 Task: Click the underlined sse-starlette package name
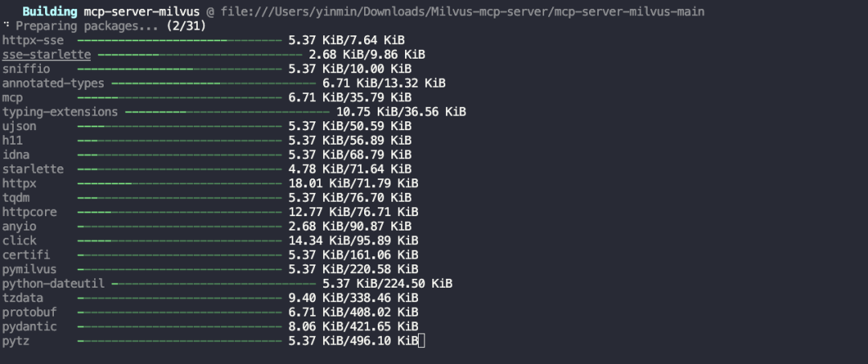46,55
